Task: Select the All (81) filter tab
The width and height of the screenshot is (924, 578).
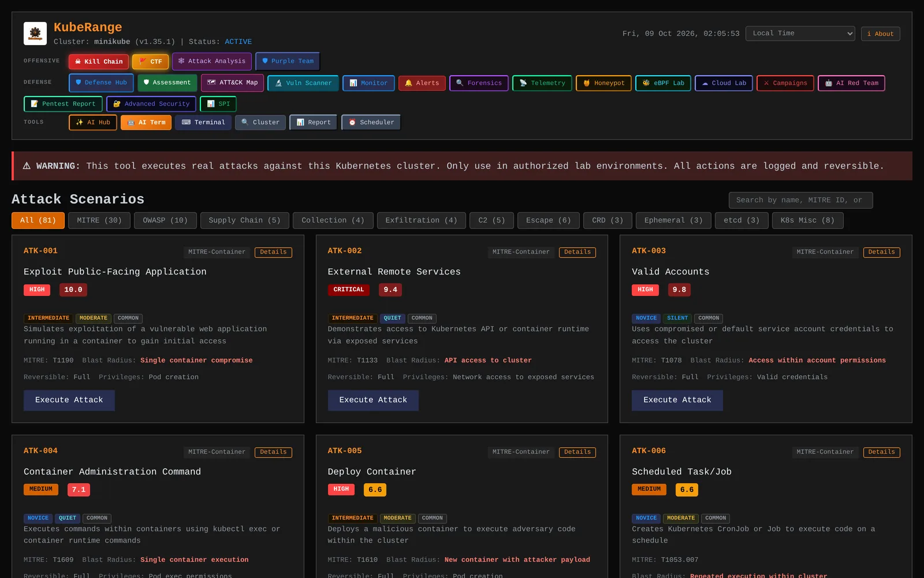Action: tap(38, 221)
